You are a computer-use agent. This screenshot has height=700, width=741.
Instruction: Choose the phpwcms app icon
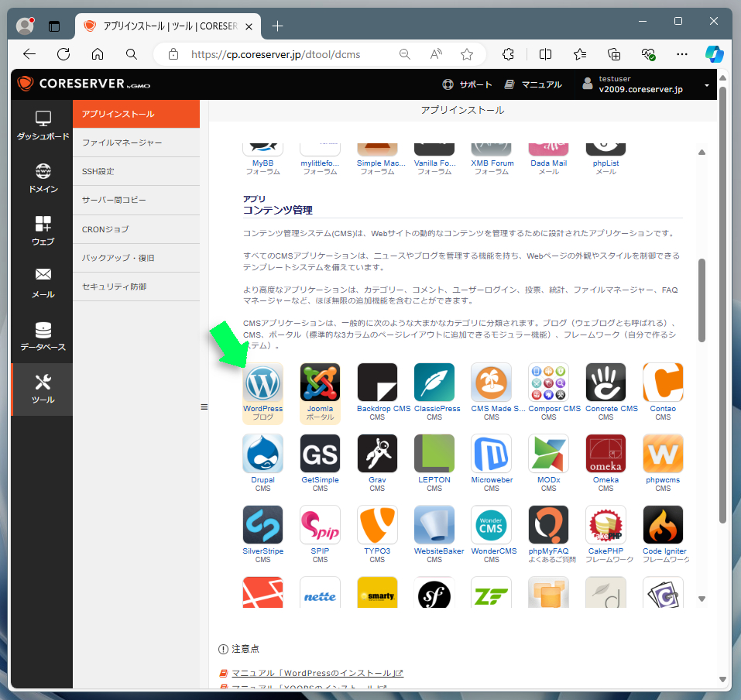(663, 454)
